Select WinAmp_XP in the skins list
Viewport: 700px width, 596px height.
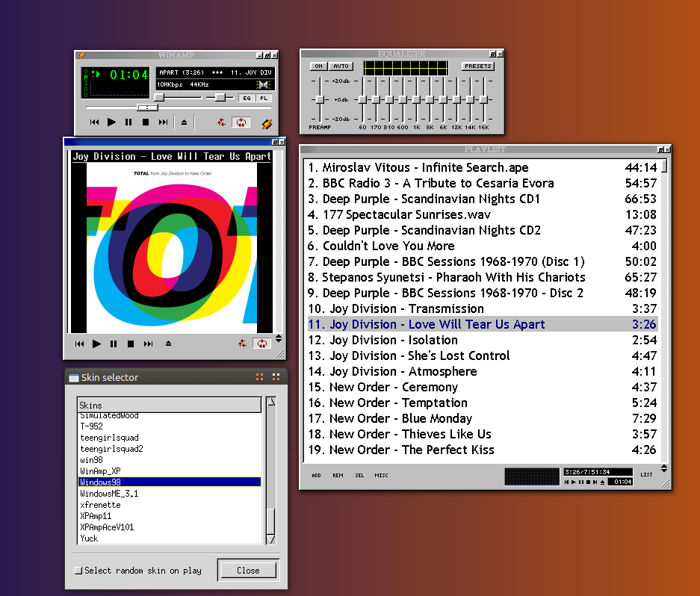pyautogui.click(x=100, y=471)
